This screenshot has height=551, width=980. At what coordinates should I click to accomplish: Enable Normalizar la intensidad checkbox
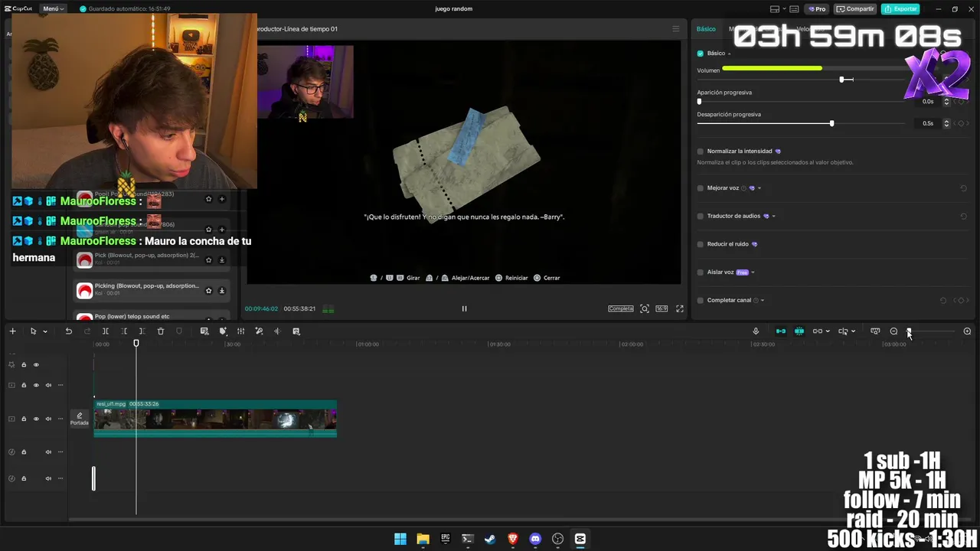[x=700, y=152]
